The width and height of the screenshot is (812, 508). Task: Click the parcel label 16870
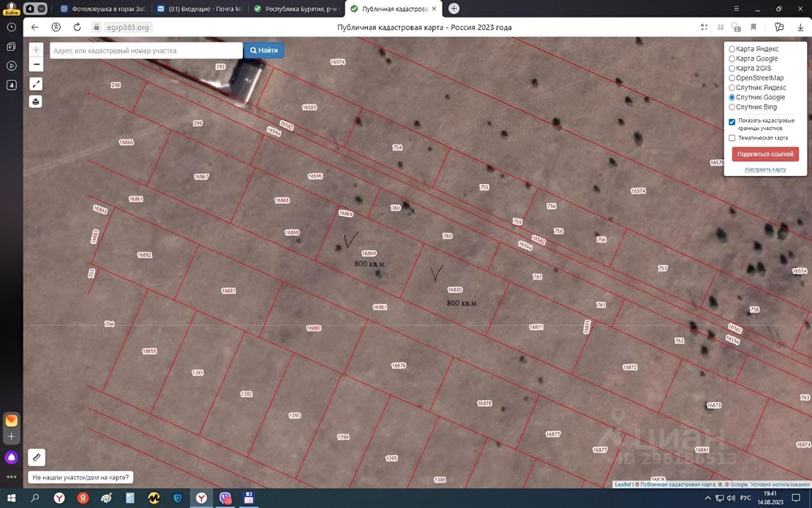pos(455,290)
